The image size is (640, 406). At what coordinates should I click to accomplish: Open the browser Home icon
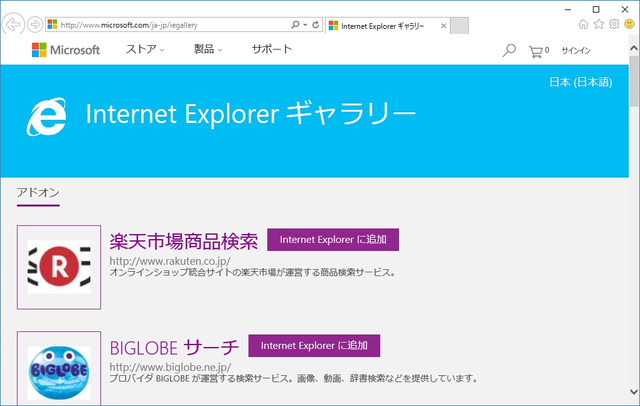coord(583,24)
